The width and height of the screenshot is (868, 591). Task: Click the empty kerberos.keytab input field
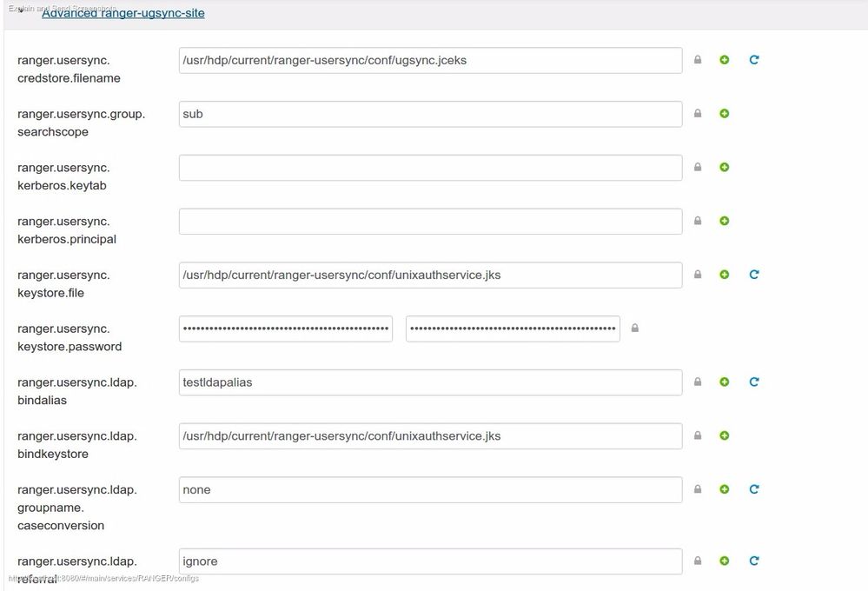(430, 168)
